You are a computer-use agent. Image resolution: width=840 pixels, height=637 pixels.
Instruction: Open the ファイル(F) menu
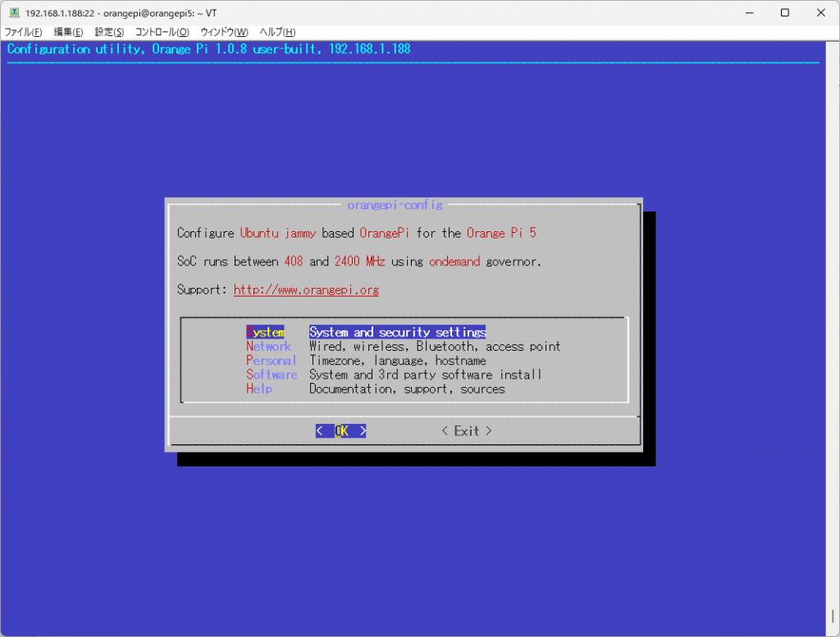point(23,32)
